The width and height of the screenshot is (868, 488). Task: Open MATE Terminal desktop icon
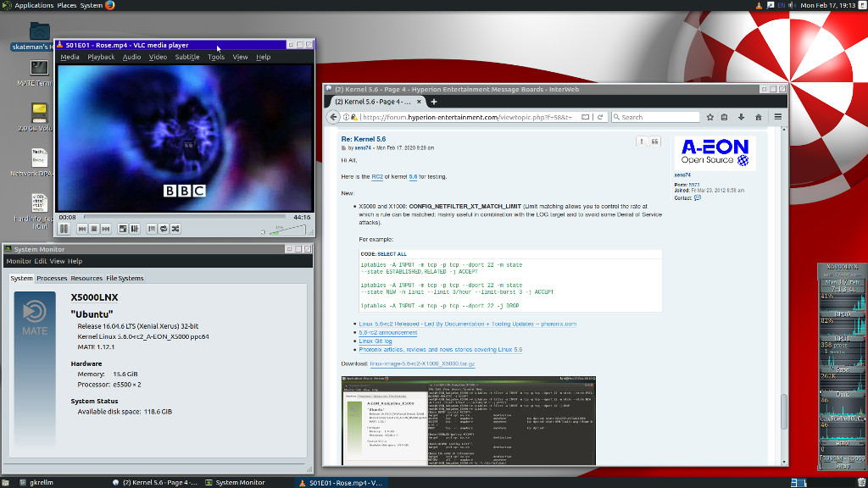tap(39, 73)
